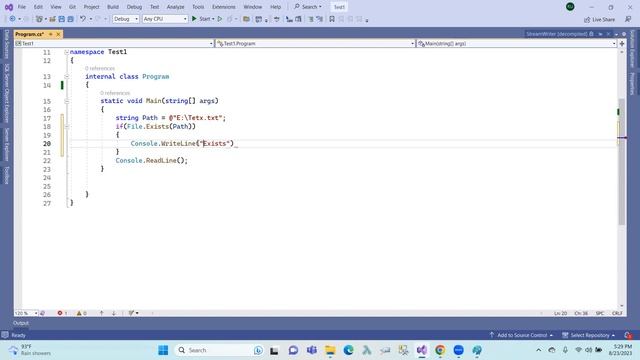Viewport: 640px width, 360px height.
Task: Pin the Program.cs tab
Action: [51, 34]
